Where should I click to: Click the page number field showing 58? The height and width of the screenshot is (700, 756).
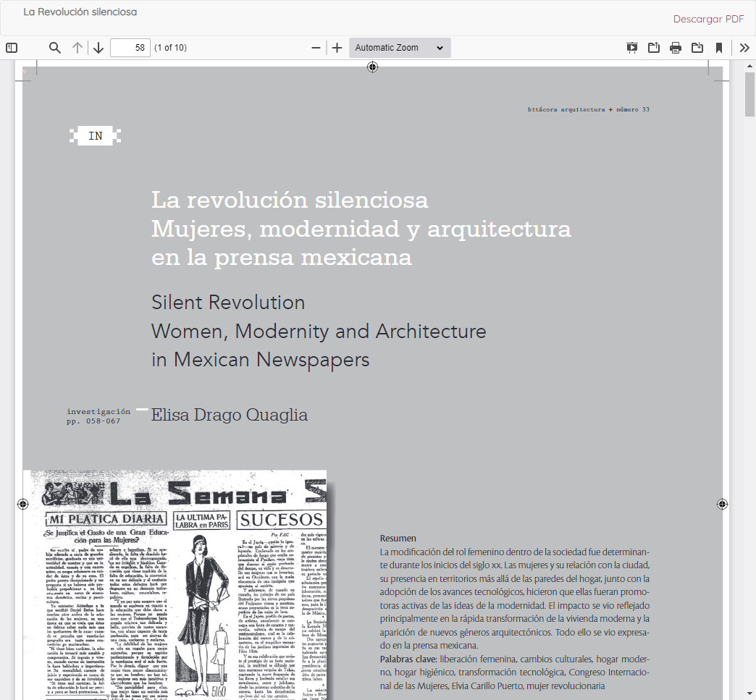click(130, 48)
